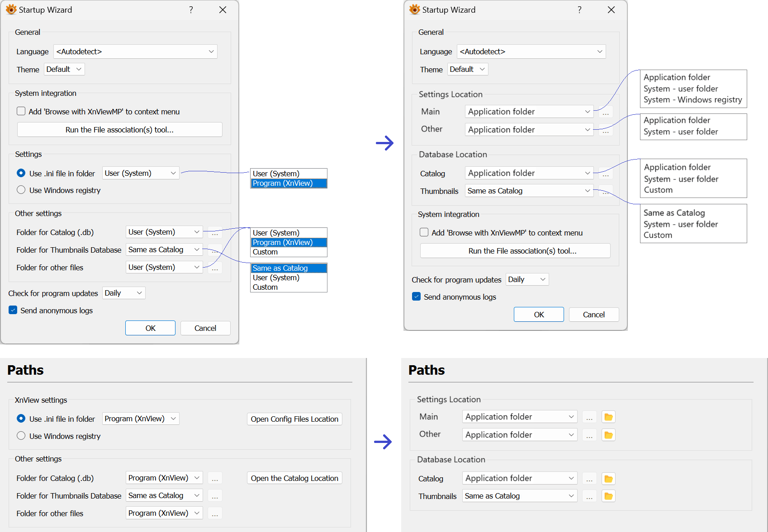This screenshot has width=768, height=532.
Task: Select 'Use Windows registry' radio in left wizard
Action: tap(21, 190)
